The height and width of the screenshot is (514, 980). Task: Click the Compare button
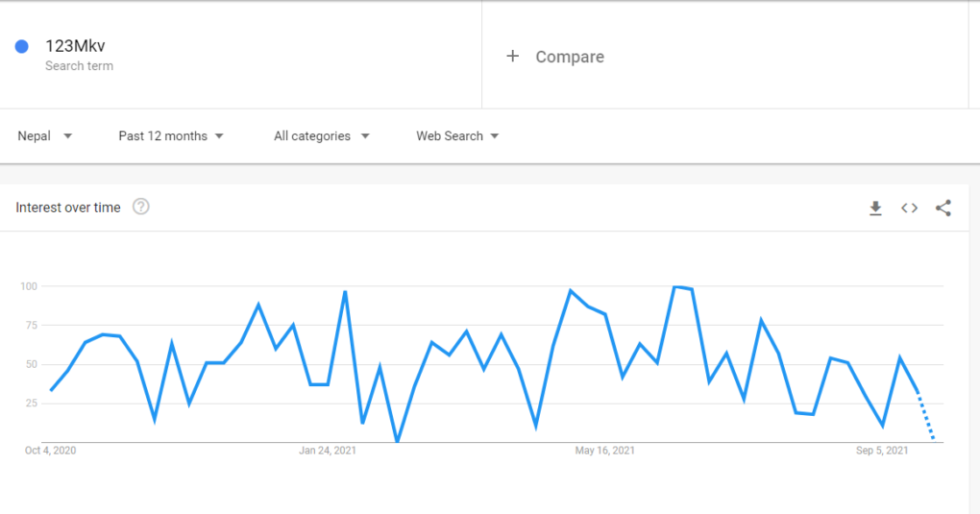[x=555, y=57]
